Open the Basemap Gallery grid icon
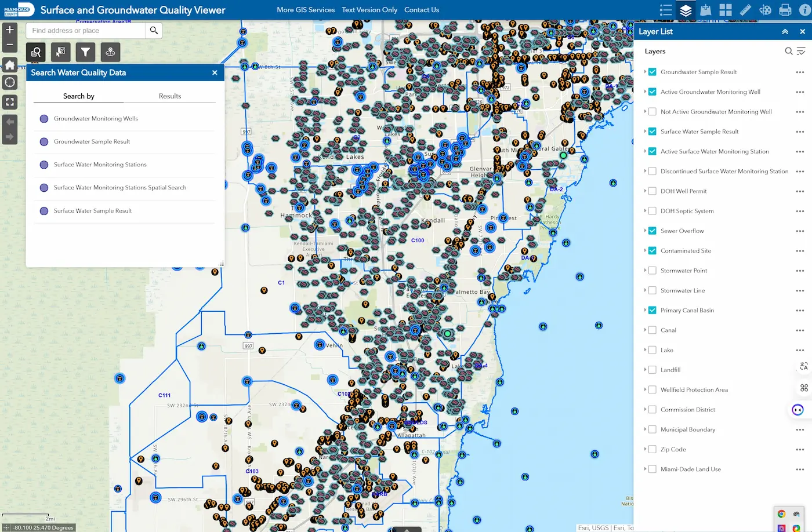 pos(726,10)
